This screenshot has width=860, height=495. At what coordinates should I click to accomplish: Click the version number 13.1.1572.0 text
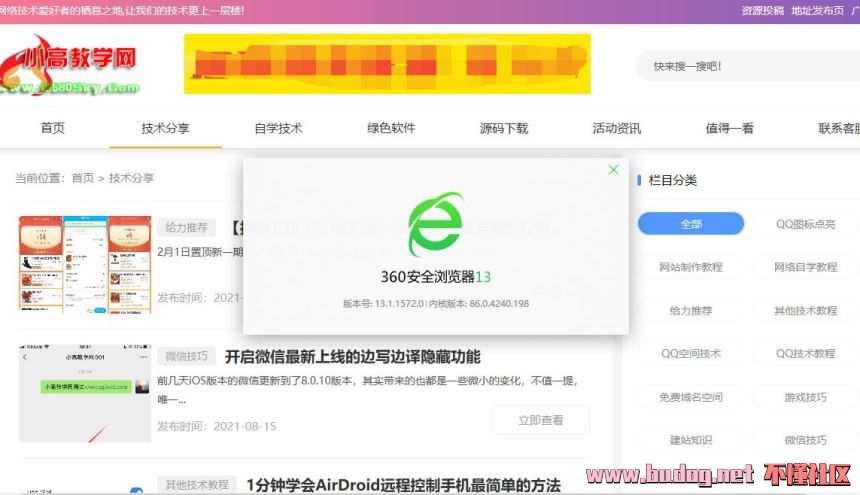(383, 303)
